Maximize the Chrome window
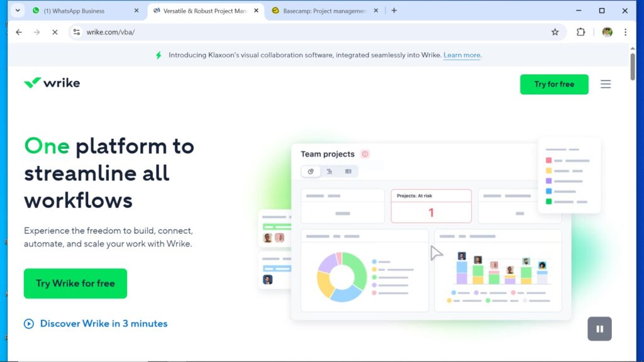Viewport: 644px width, 362px height. (x=602, y=11)
